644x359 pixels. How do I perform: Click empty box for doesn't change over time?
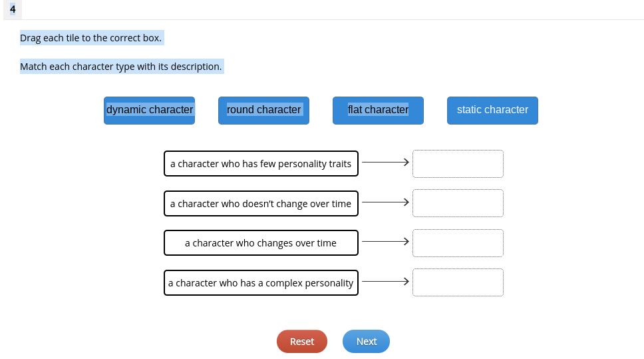click(x=458, y=203)
